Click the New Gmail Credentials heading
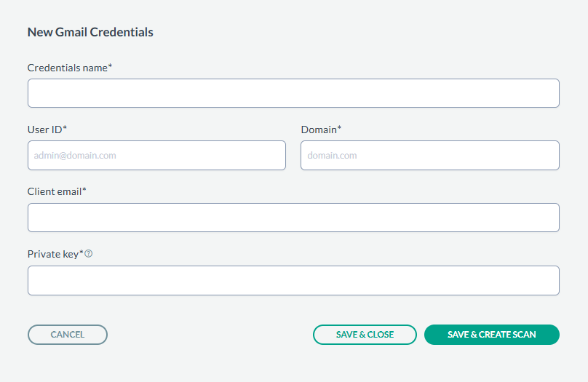 point(90,32)
